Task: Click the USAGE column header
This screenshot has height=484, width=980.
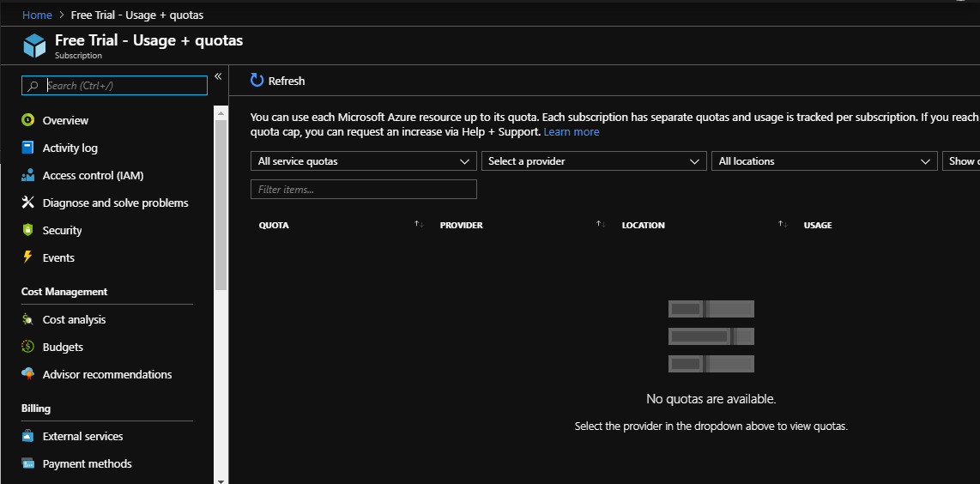Action: pyautogui.click(x=818, y=225)
